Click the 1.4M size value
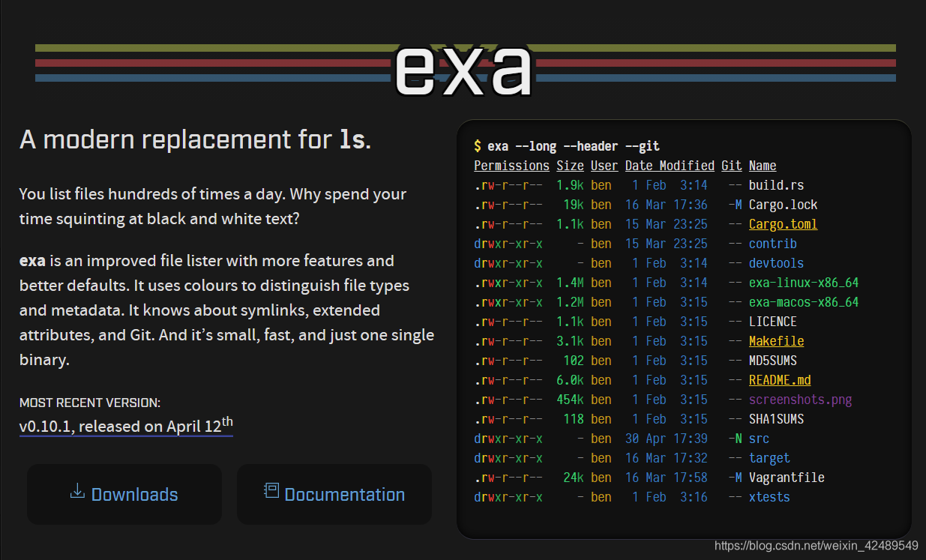Viewport: 926px width, 560px height. pyautogui.click(x=571, y=283)
